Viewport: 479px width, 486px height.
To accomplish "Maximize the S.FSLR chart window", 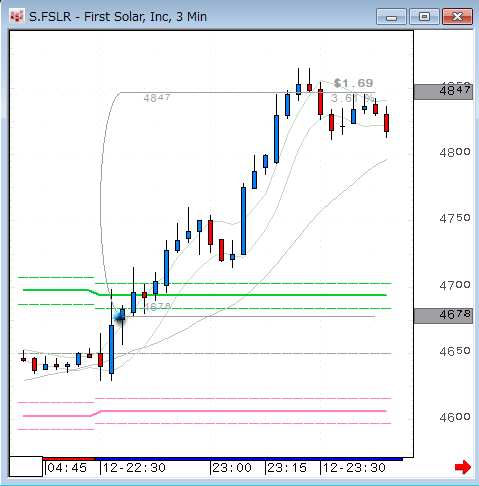I will click(x=424, y=17).
